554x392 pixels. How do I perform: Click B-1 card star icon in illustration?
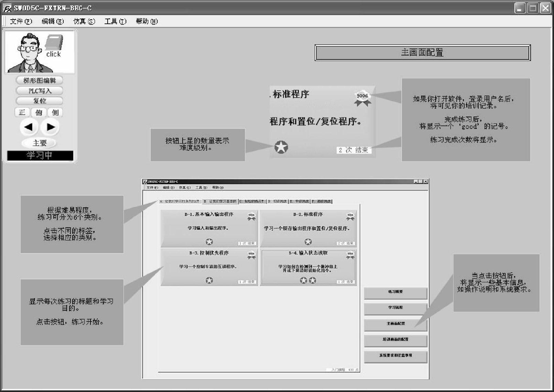(x=209, y=242)
